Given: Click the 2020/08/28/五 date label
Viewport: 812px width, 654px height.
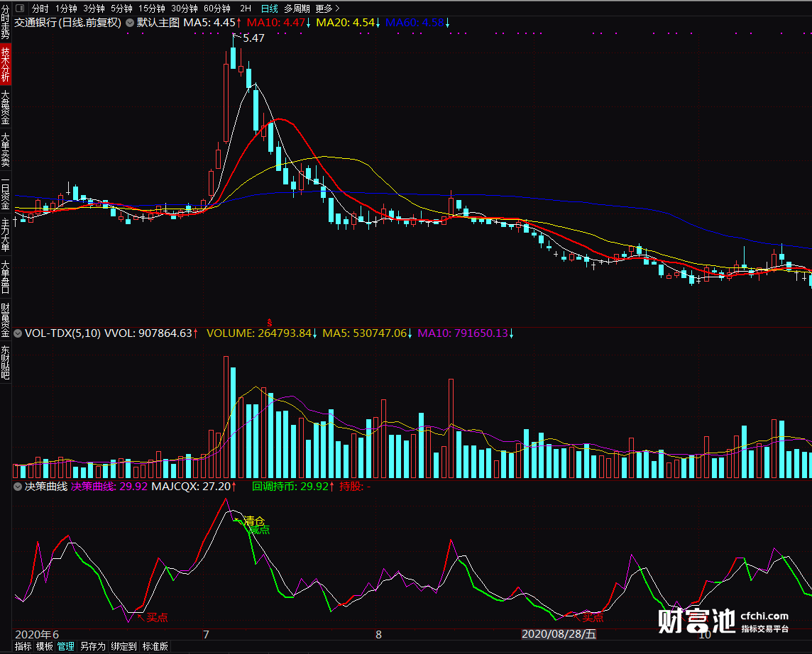Looking at the screenshot, I should 559,634.
